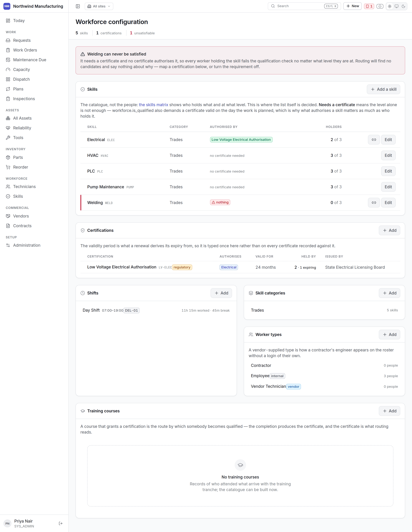Click the DEL-01 shift tag
The height and width of the screenshot is (532, 412).
tap(131, 311)
